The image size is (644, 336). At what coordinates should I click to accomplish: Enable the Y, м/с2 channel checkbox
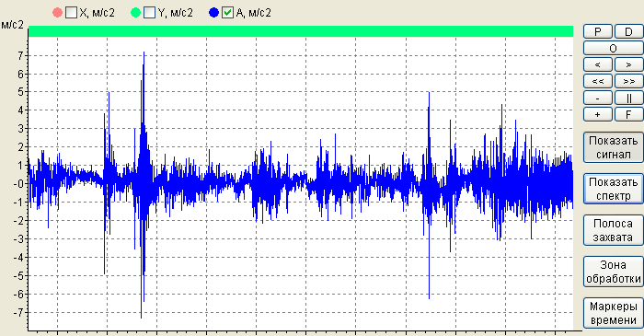tap(149, 13)
